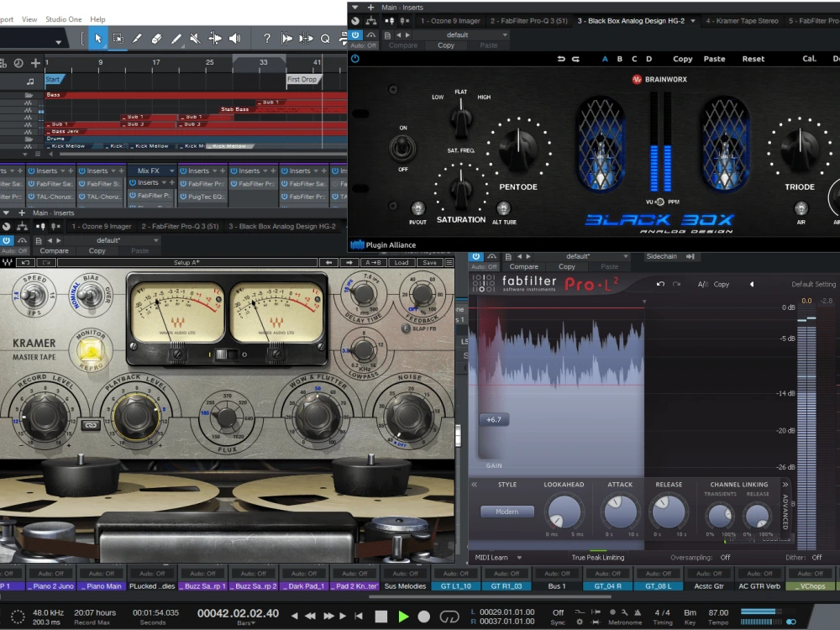Flip the Black Box ON/OFF switch
840x630 pixels.
pos(402,148)
